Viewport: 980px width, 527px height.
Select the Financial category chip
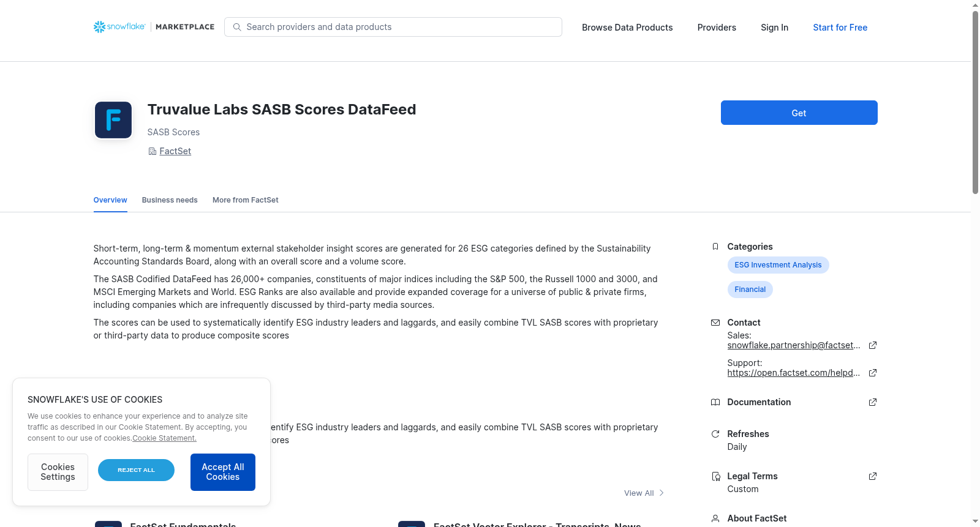pyautogui.click(x=750, y=290)
